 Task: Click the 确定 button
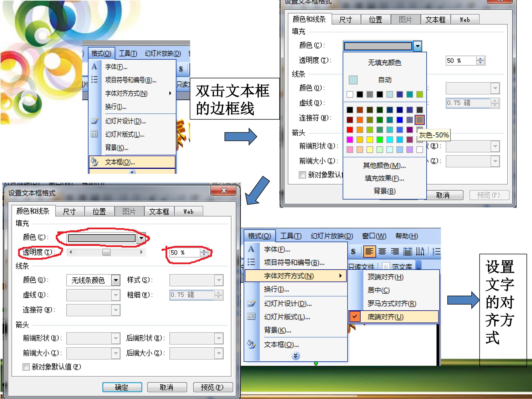click(122, 387)
